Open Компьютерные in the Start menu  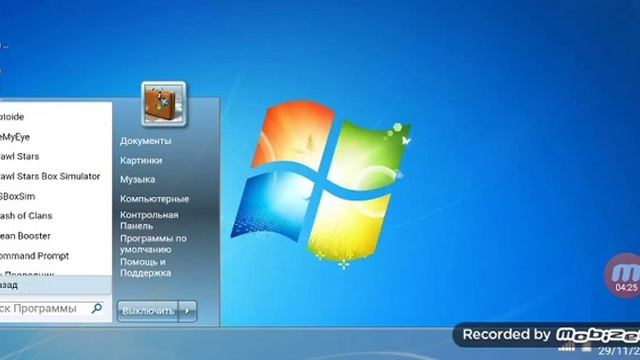click(154, 199)
